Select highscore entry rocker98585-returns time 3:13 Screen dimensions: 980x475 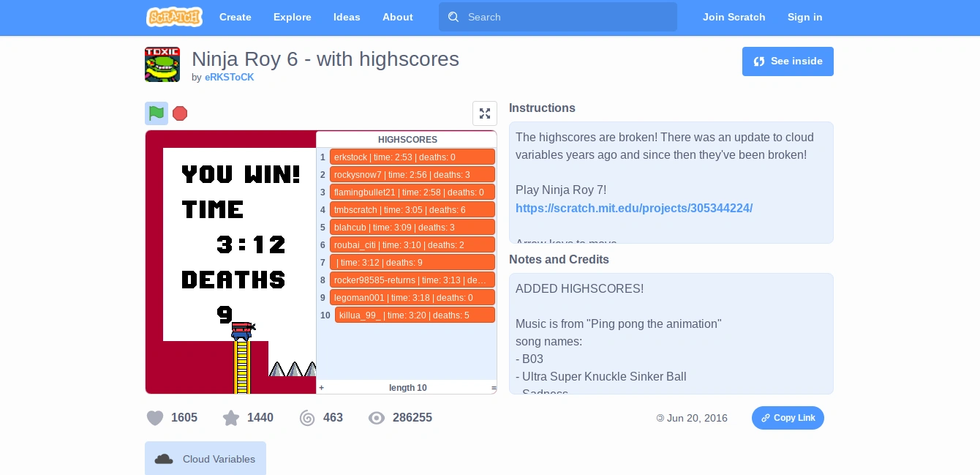point(412,280)
